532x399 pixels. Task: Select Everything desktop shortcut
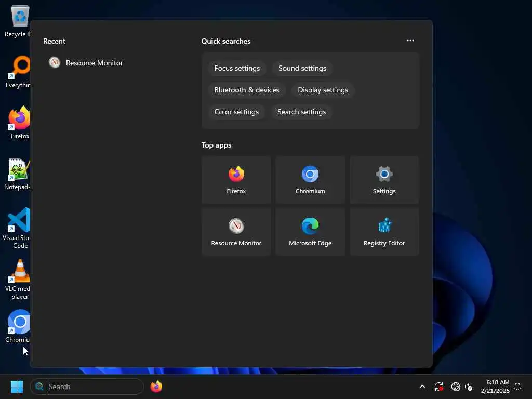coord(18,72)
